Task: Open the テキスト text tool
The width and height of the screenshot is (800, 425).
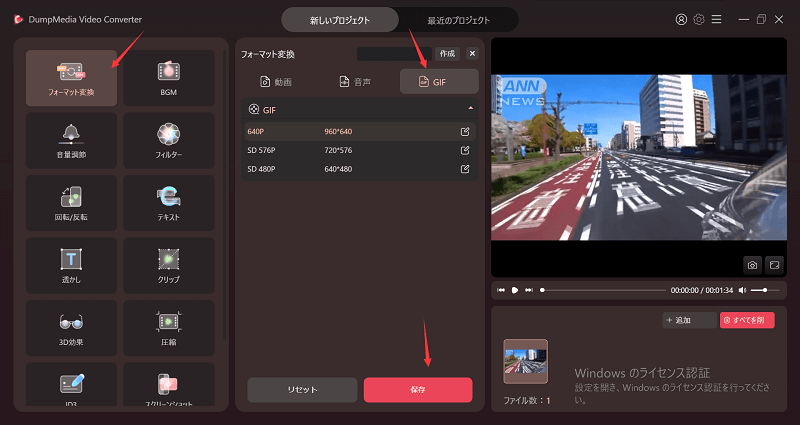Action: [168, 203]
